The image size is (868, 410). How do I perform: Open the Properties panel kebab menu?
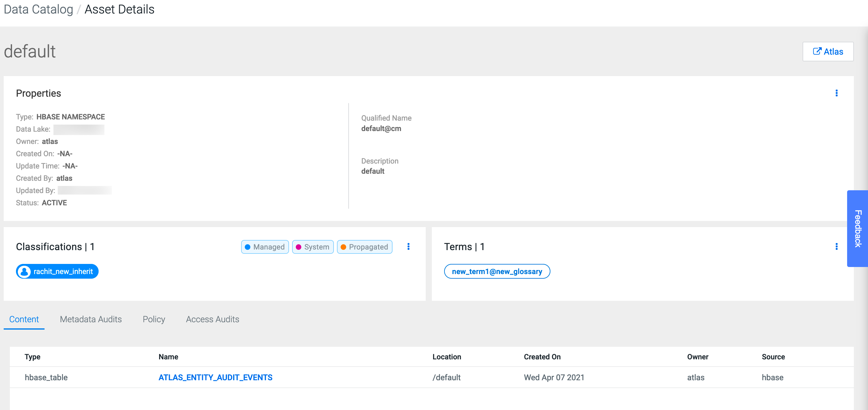pyautogui.click(x=836, y=93)
